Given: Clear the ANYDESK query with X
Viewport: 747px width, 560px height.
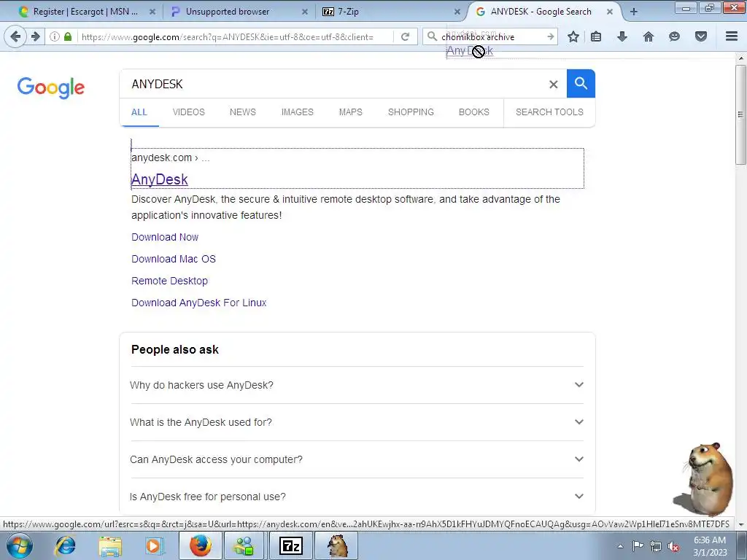Looking at the screenshot, I should pyautogui.click(x=553, y=85).
